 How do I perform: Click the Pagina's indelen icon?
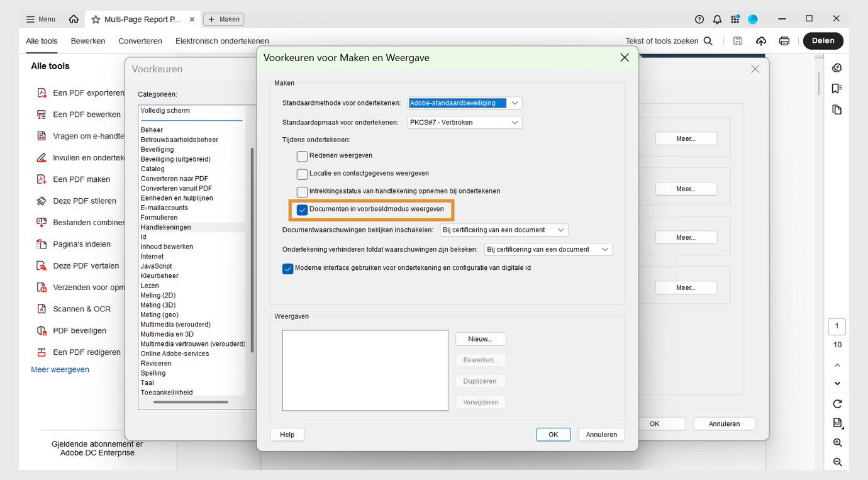(x=42, y=244)
